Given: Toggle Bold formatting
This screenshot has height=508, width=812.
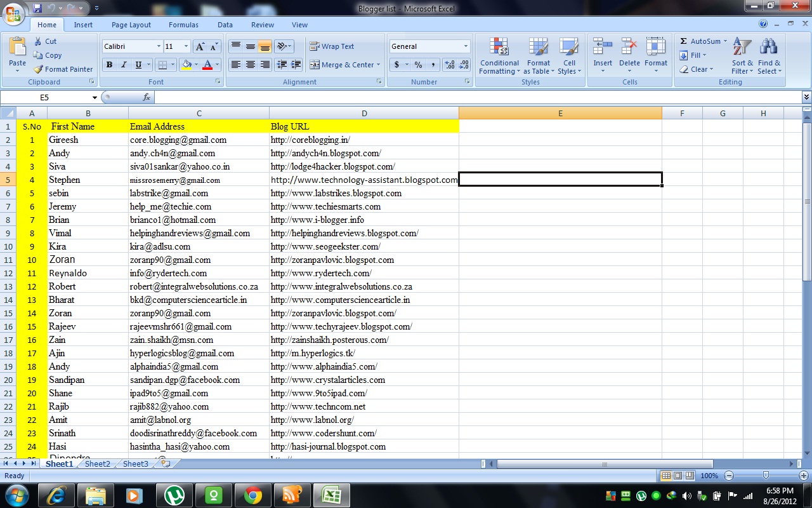Looking at the screenshot, I should pyautogui.click(x=109, y=65).
